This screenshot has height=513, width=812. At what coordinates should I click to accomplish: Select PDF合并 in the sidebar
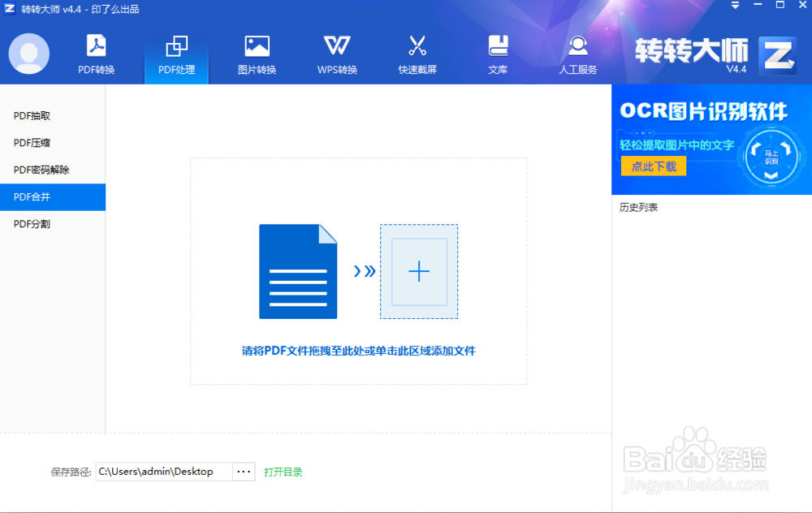(53, 196)
